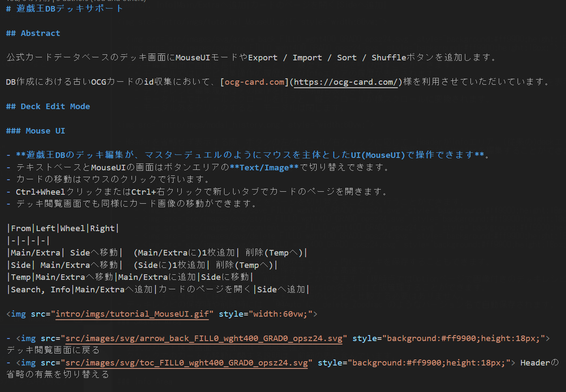Click the '[ocg-card.com]' link text
566x392 pixels.
pos(255,82)
